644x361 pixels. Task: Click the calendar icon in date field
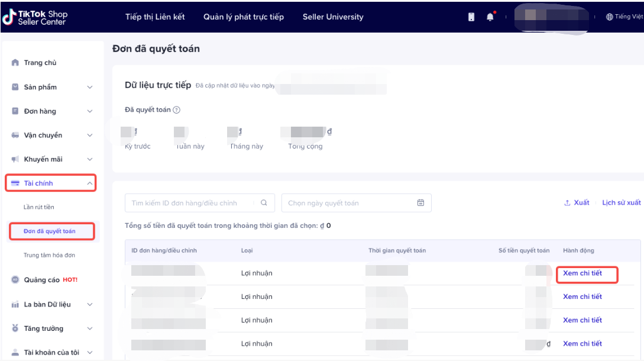click(x=420, y=203)
